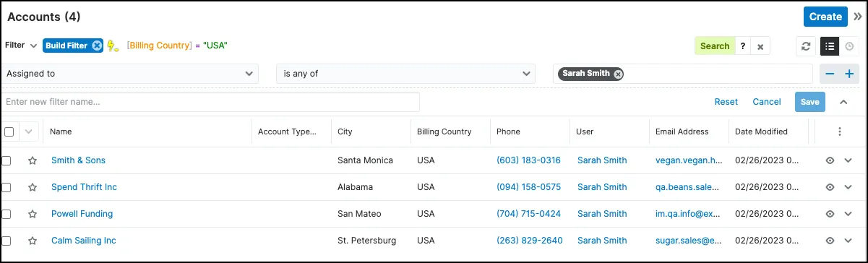Viewport: 868px width, 263px height.
Task: Expand Spend Thrift Inc row actions chevron
Action: 848,187
